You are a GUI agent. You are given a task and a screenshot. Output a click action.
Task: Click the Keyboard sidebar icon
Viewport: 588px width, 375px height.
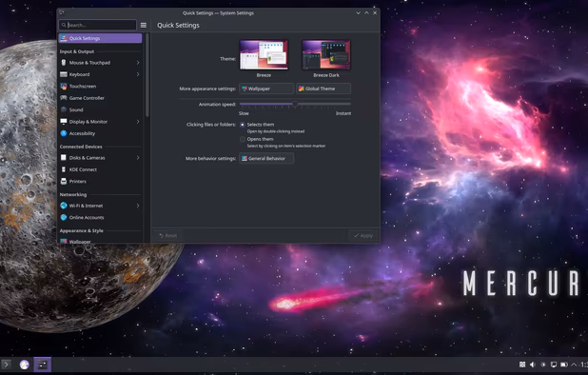[x=64, y=74]
